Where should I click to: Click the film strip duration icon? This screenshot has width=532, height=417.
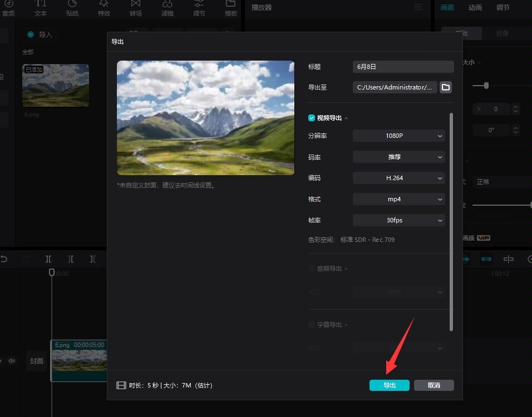(121, 385)
